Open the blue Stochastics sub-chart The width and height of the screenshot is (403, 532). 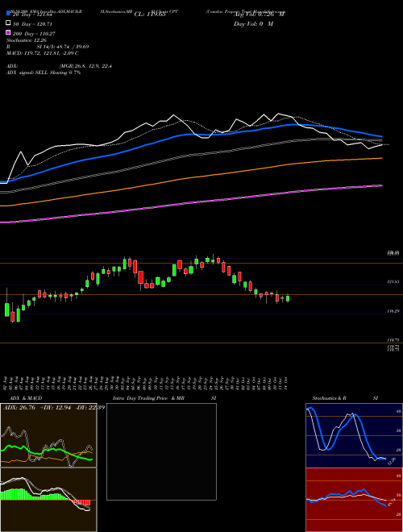(354, 435)
